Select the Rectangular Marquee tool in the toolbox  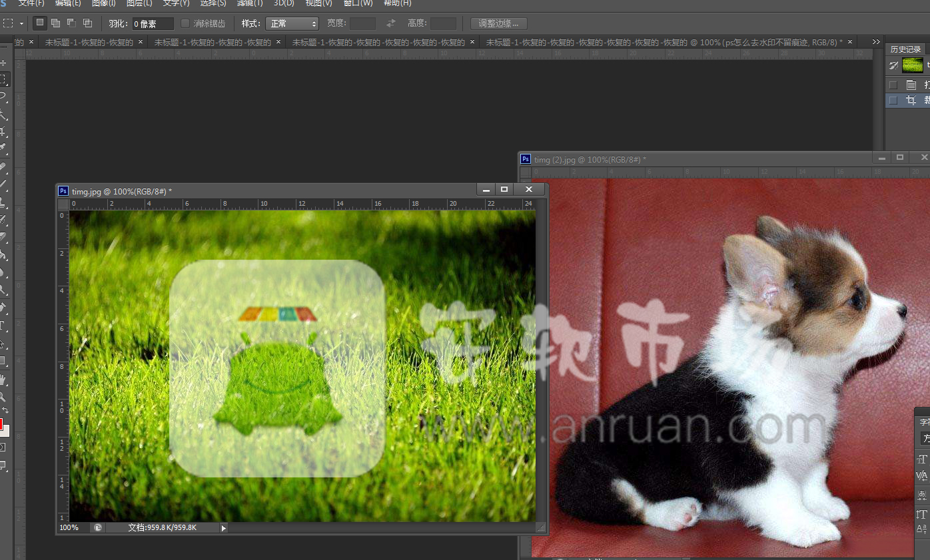(x=3, y=79)
